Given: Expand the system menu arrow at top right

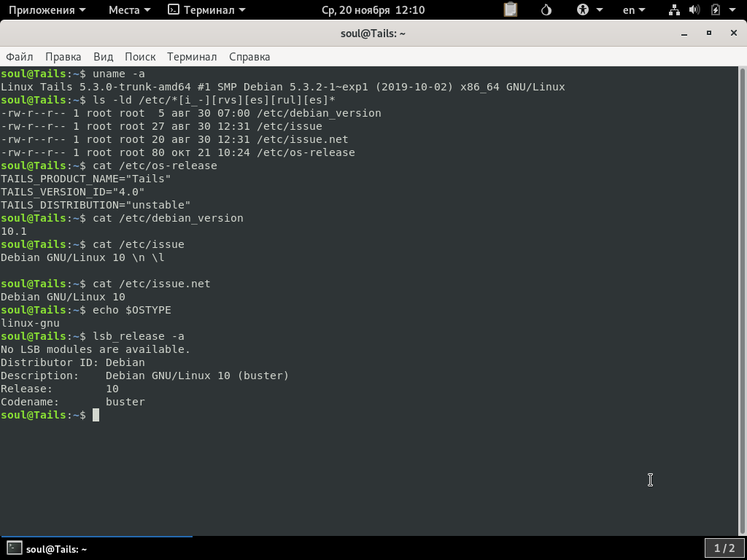Looking at the screenshot, I should [732, 10].
